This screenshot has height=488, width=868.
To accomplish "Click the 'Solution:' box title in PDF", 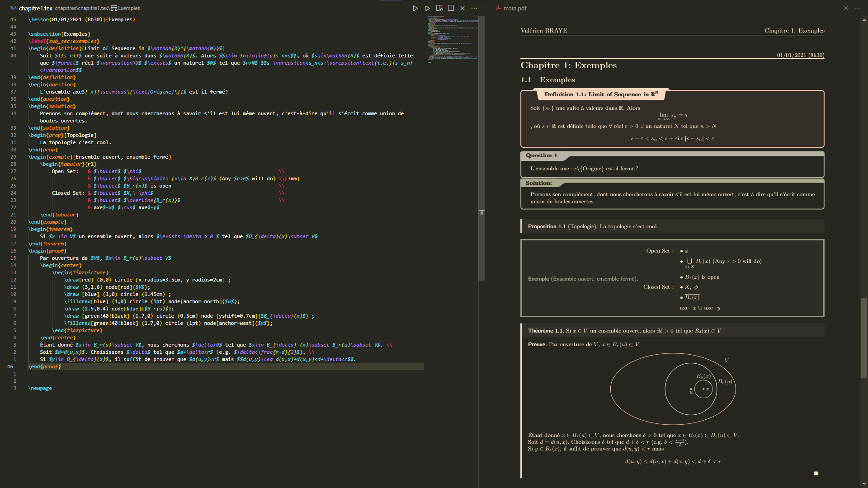I will tap(538, 183).
